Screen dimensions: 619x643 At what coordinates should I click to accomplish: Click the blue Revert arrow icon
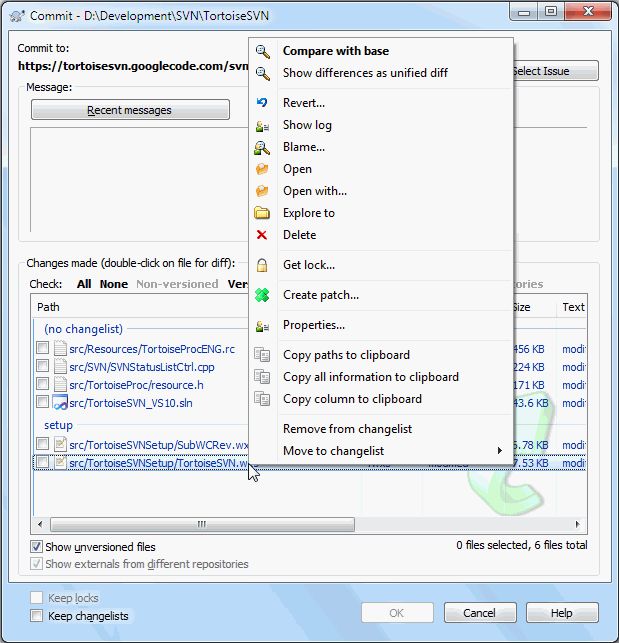pos(262,103)
